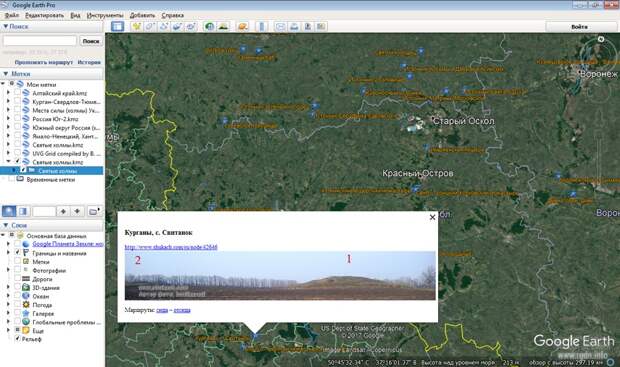Toggle the sidebar panel toolbar icon

pyautogui.click(x=117, y=26)
